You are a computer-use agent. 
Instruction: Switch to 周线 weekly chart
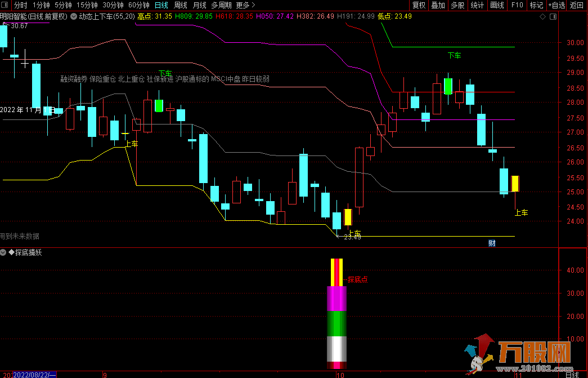click(181, 5)
